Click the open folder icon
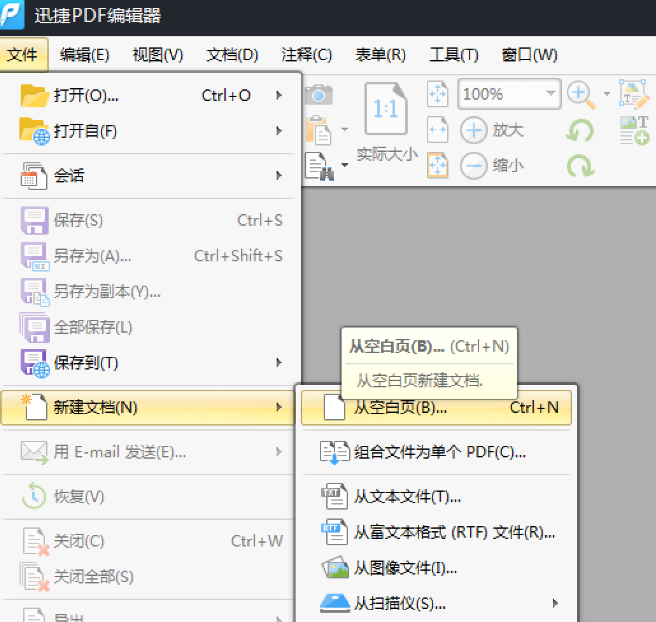The width and height of the screenshot is (656, 622). [34, 95]
